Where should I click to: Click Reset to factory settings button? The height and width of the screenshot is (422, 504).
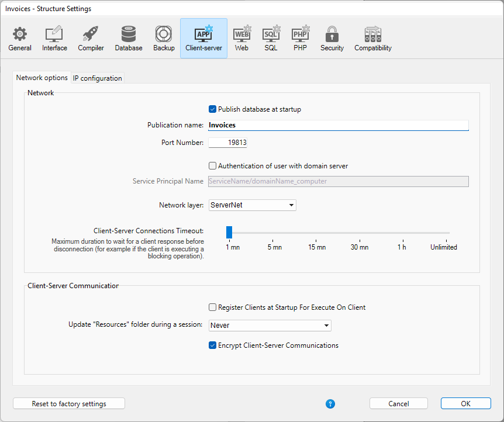coord(69,404)
